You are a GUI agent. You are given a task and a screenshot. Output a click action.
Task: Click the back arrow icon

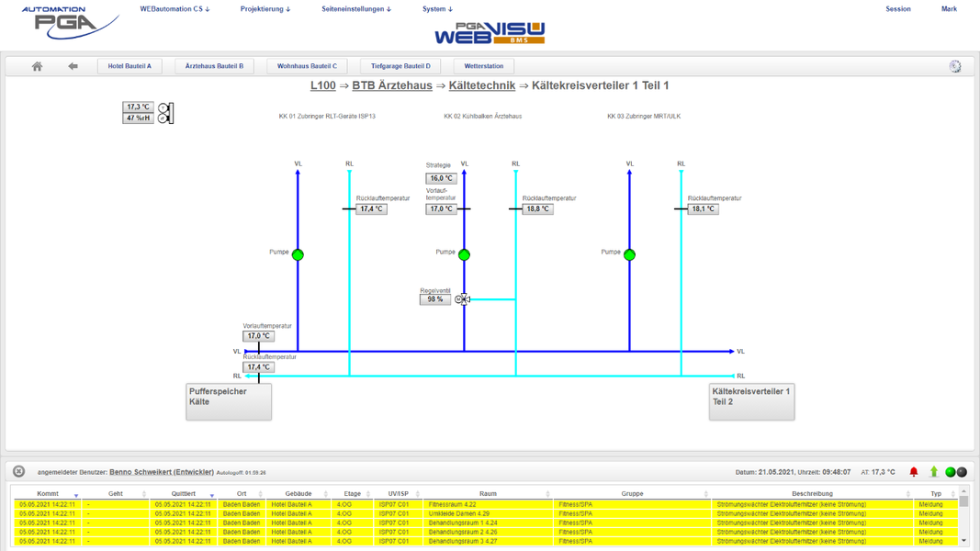(x=73, y=66)
